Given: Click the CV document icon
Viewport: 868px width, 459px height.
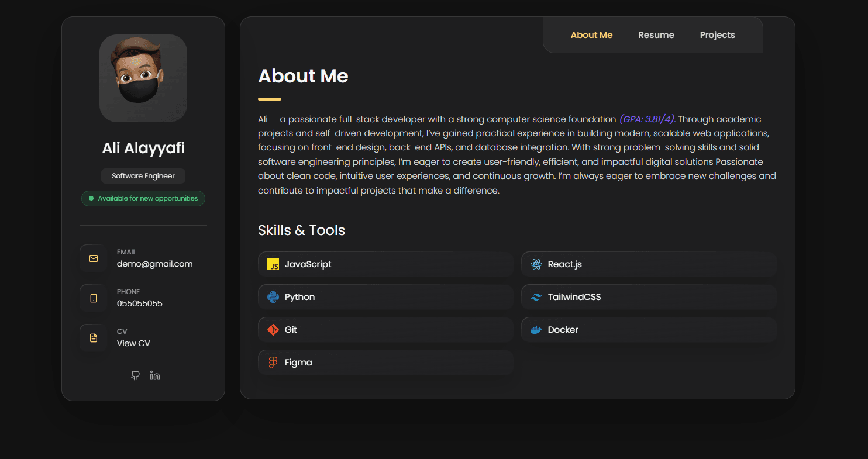Looking at the screenshot, I should click(x=94, y=337).
